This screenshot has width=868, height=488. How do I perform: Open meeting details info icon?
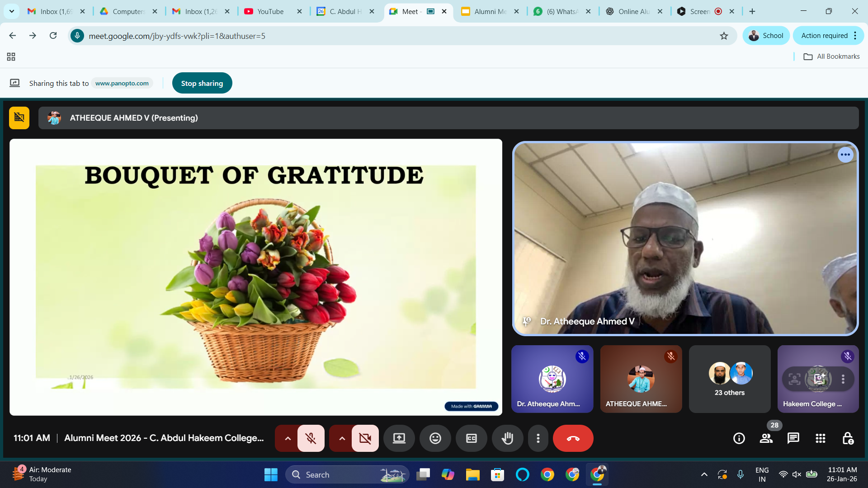[739, 438]
